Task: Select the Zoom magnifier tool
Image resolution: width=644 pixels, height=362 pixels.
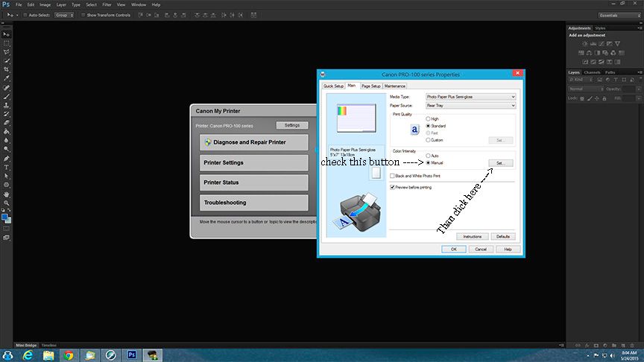Action: coord(6,203)
